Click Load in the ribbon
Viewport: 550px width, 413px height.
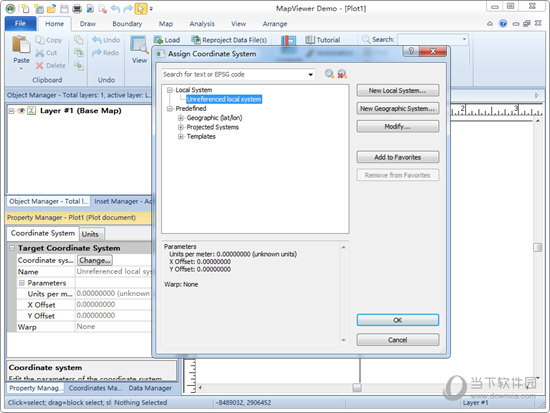[x=167, y=40]
